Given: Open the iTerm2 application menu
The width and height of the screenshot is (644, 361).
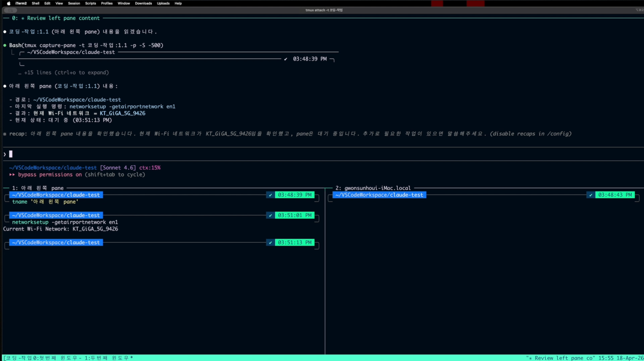Looking at the screenshot, I should (21, 3).
